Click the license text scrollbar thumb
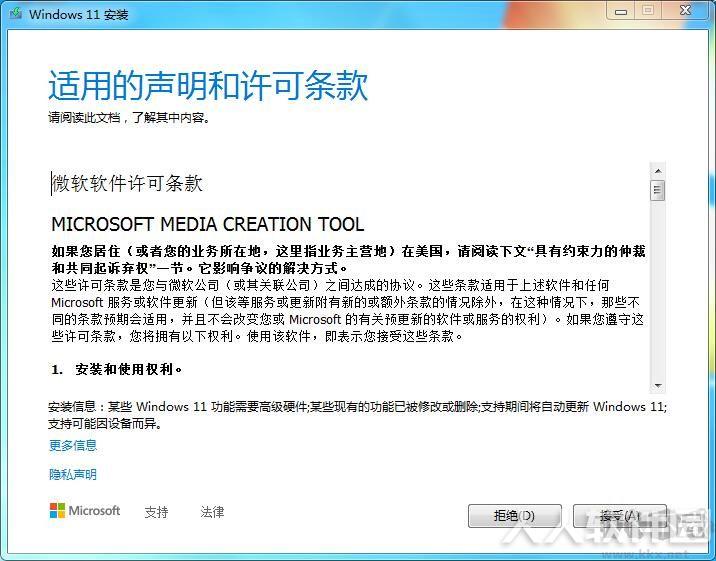The image size is (716, 561). [x=658, y=190]
